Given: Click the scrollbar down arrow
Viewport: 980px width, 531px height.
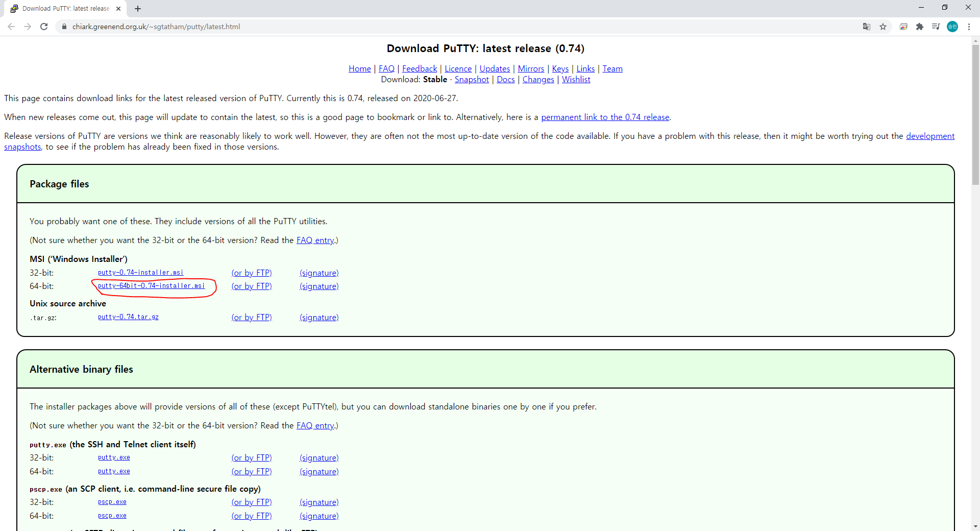Looking at the screenshot, I should 975,526.
